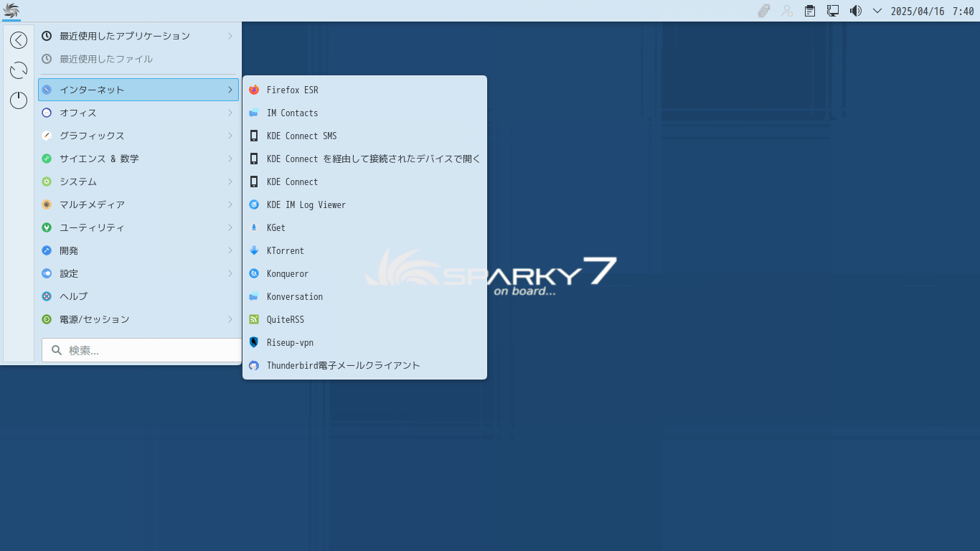Click the back arrow button in menu sidebar
This screenshot has width=980, height=551.
[19, 40]
